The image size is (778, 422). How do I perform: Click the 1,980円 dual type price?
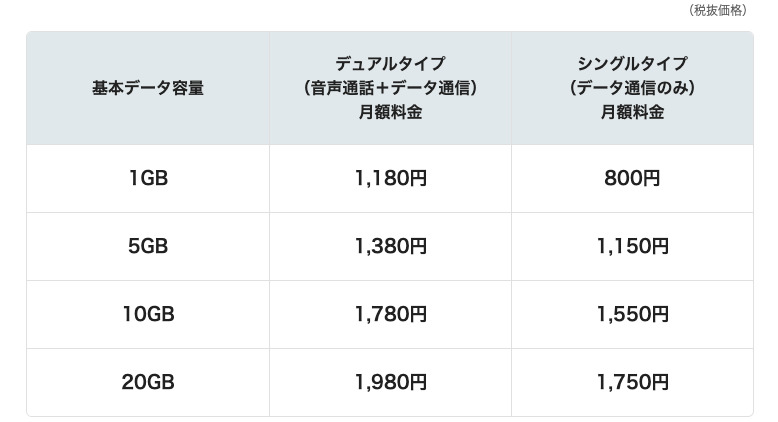pyautogui.click(x=390, y=382)
